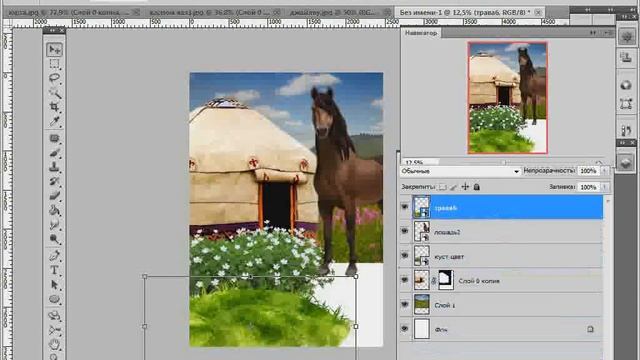Select the Blur tool
Screen dimensions: 640x360
(54, 224)
